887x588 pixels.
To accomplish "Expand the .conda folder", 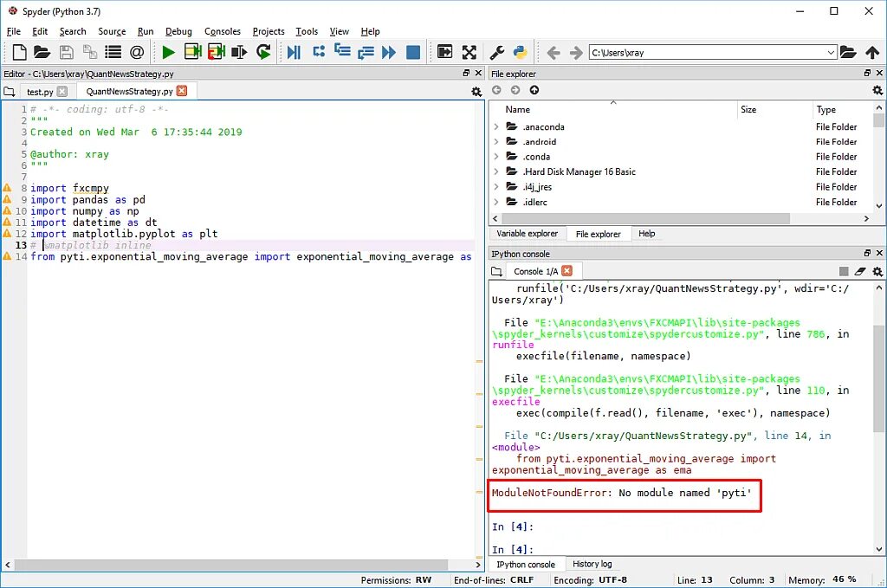I will (496, 157).
